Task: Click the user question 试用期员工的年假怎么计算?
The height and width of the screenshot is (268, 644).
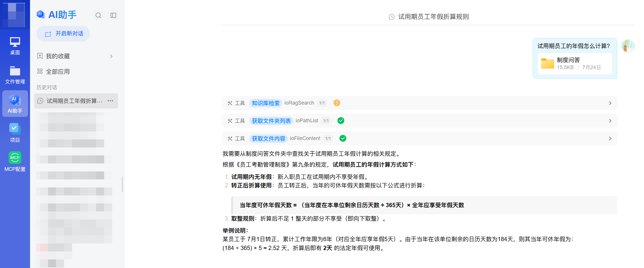Action: [574, 46]
